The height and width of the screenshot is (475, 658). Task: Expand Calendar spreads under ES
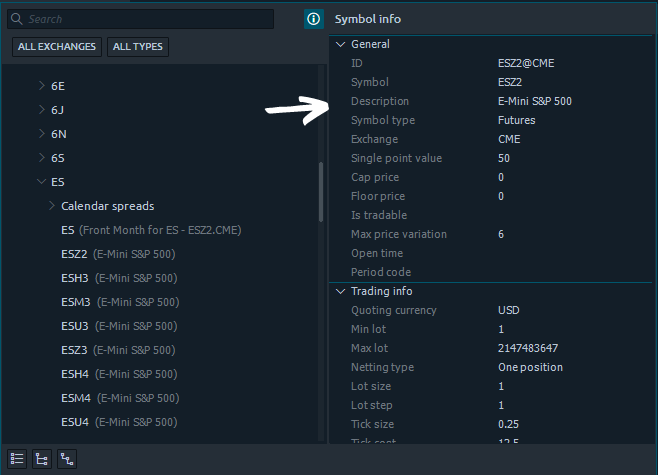click(52, 206)
